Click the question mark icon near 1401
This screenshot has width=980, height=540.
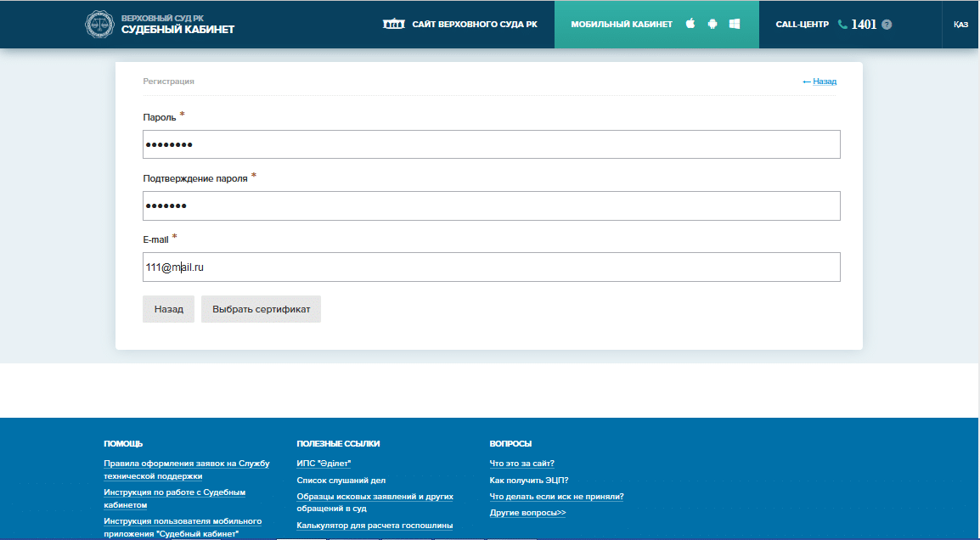pyautogui.click(x=887, y=25)
